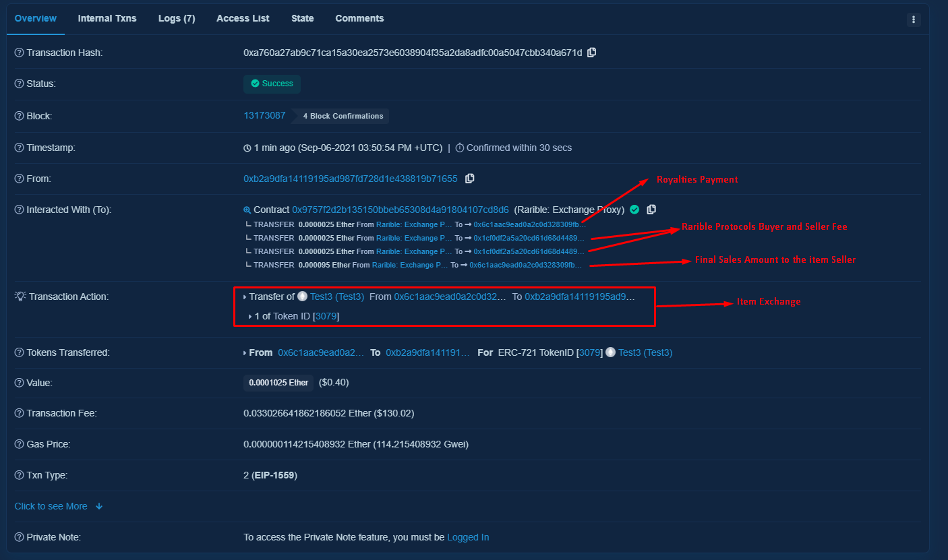Click the stopwatch icon before Confirmed within 30 secs
948x560 pixels.
[460, 148]
